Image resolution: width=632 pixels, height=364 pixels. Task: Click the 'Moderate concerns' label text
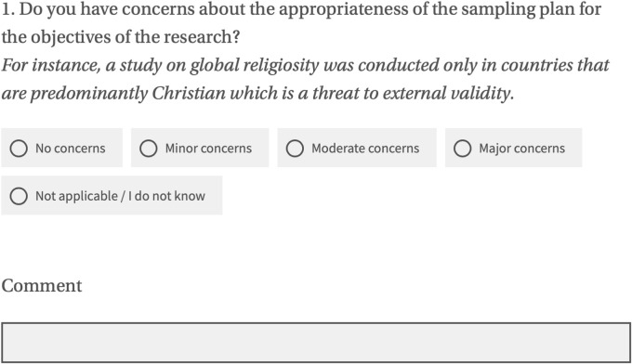tap(365, 149)
